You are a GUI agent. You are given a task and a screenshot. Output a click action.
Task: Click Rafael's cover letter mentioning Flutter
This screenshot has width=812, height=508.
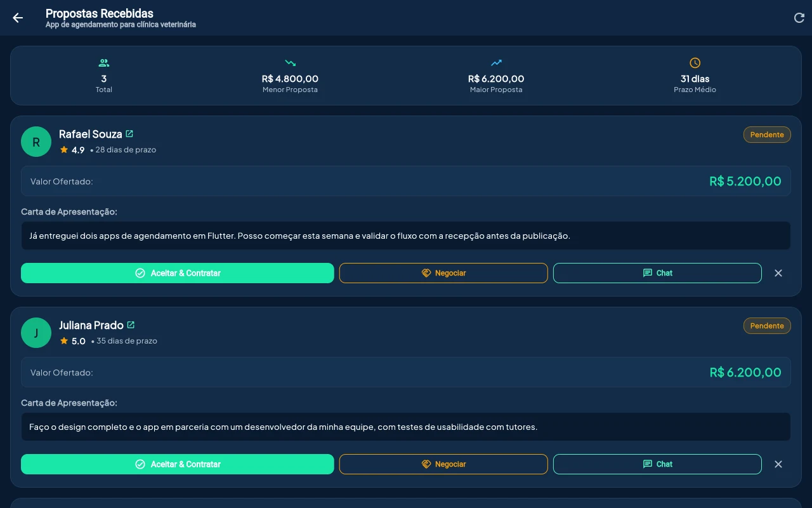click(406, 236)
